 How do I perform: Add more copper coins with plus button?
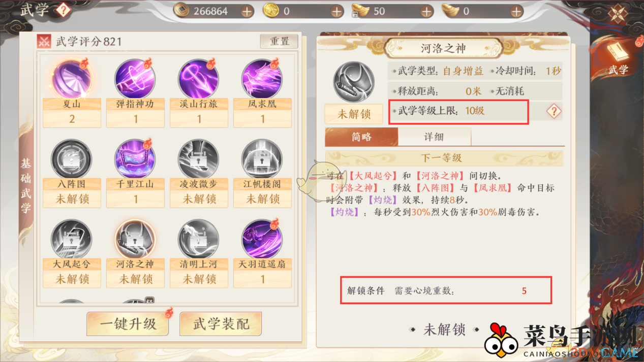pos(247,11)
